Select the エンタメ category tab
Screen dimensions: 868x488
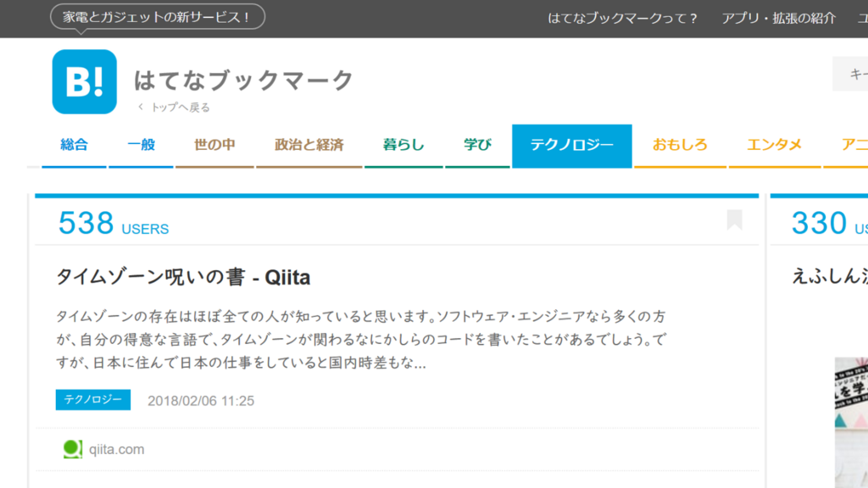775,146
